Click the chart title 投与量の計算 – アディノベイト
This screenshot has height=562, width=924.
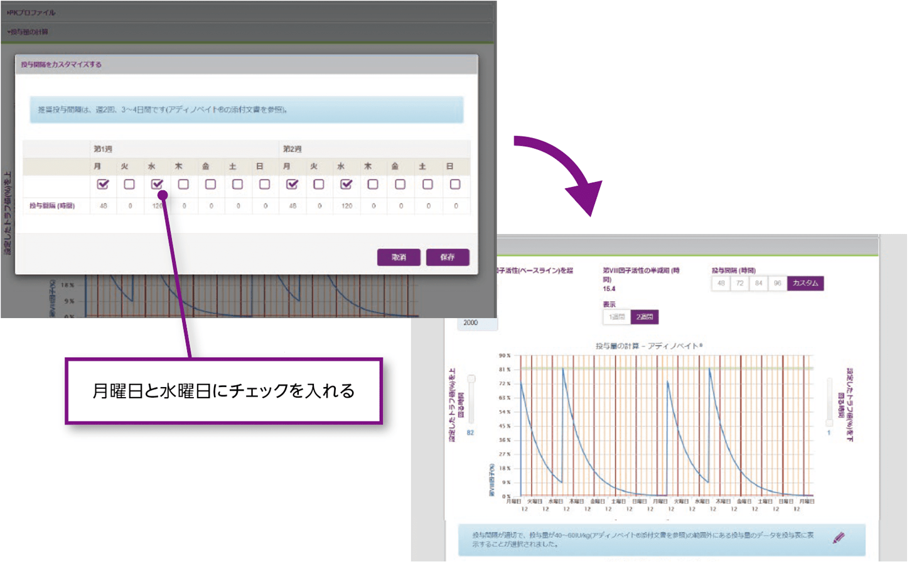pyautogui.click(x=649, y=346)
